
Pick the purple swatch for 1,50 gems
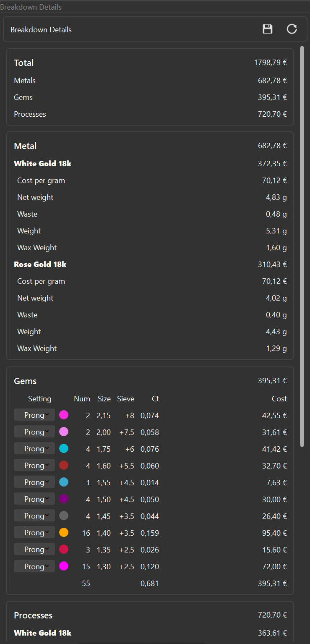pyautogui.click(x=64, y=499)
